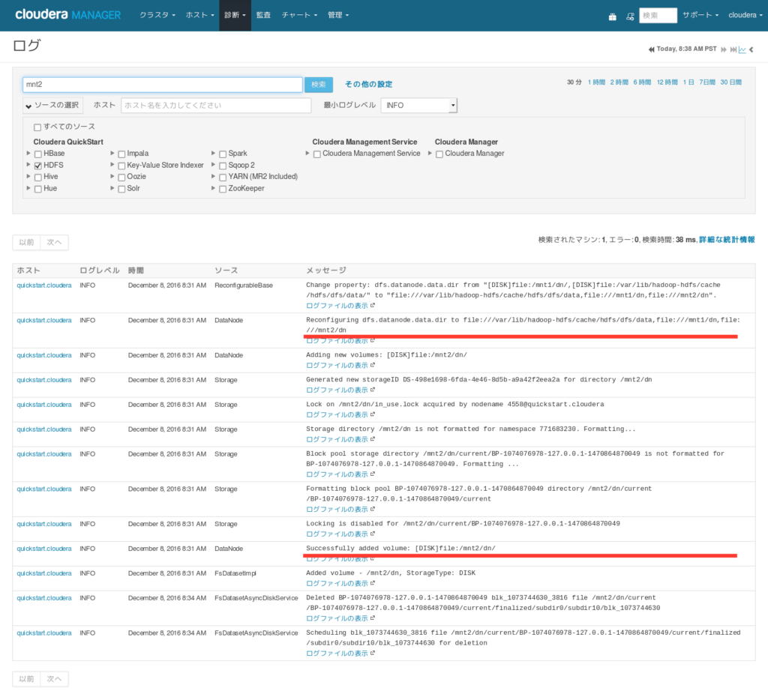Check the ZooKeeper source checkbox
This screenshot has height=700, width=768.
tap(222, 189)
